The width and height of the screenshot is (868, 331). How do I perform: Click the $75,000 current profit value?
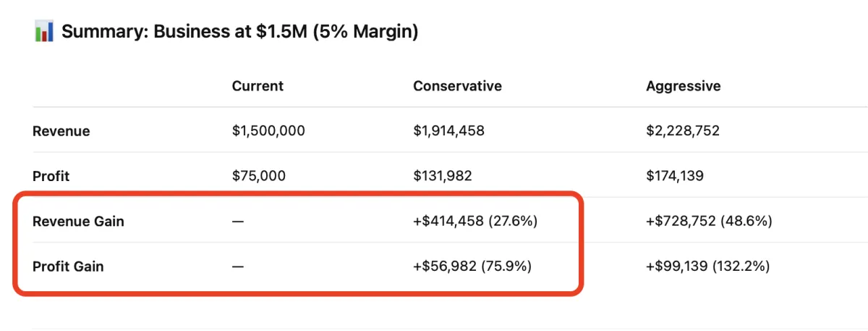pyautogui.click(x=258, y=176)
